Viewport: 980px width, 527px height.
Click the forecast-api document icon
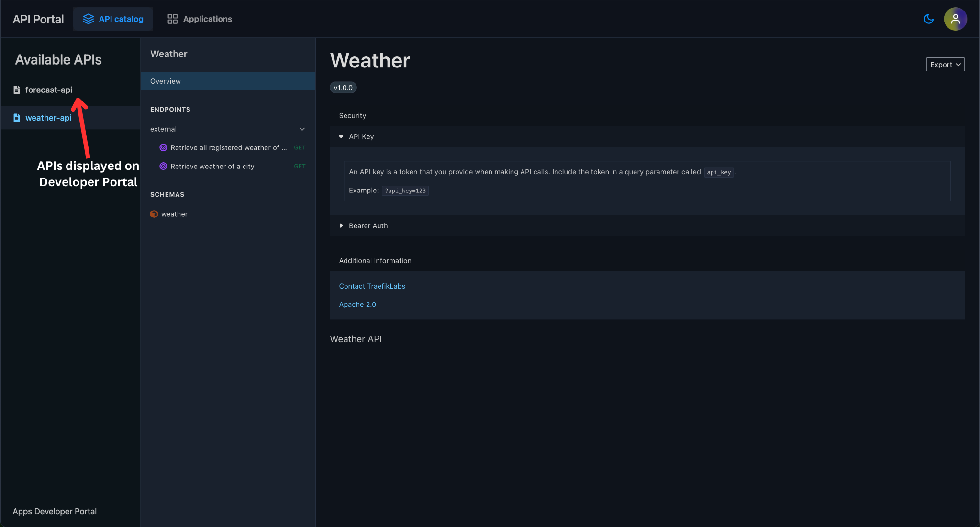pos(17,90)
